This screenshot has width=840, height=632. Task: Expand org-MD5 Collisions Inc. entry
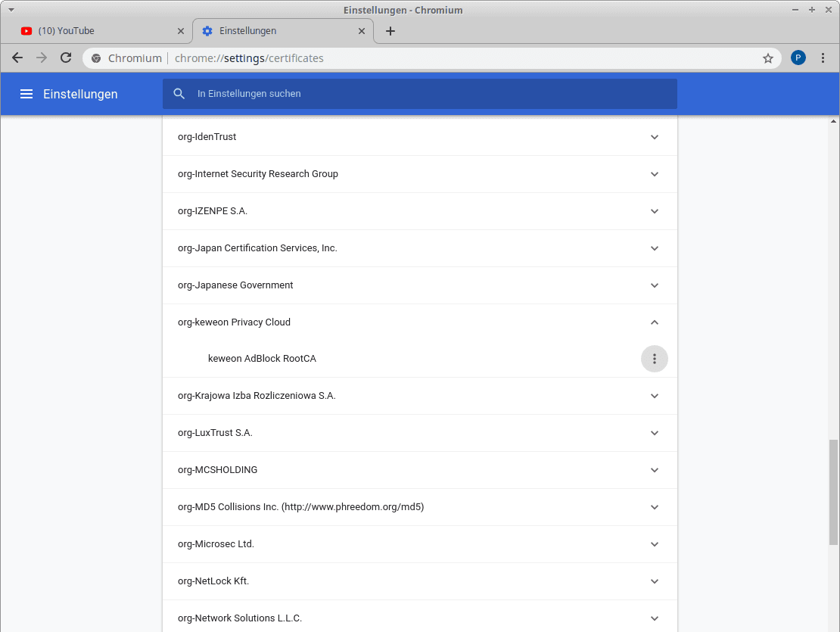pyautogui.click(x=654, y=507)
